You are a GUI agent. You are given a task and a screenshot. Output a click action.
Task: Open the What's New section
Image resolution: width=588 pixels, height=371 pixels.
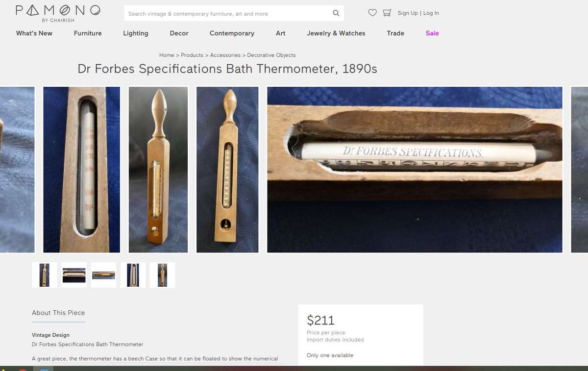34,33
